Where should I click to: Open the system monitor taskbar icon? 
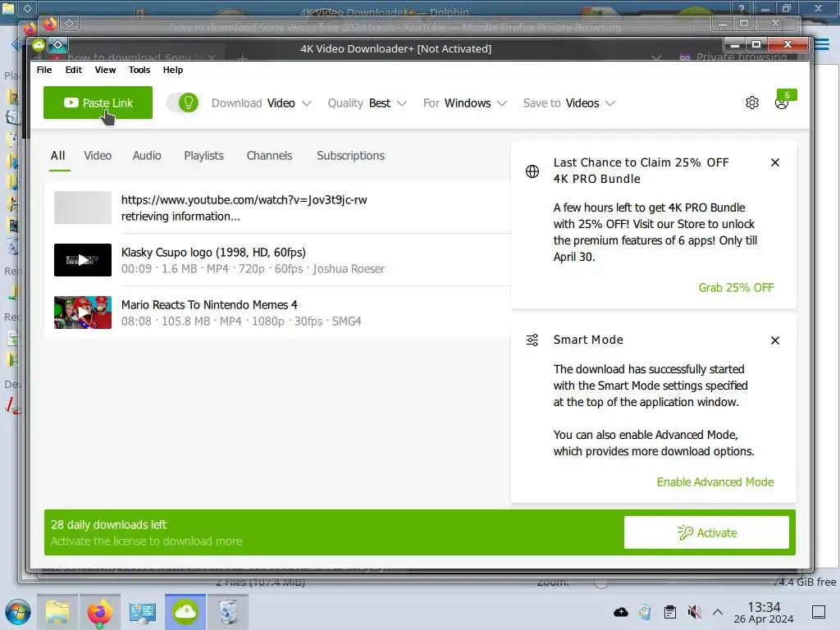[143, 612]
